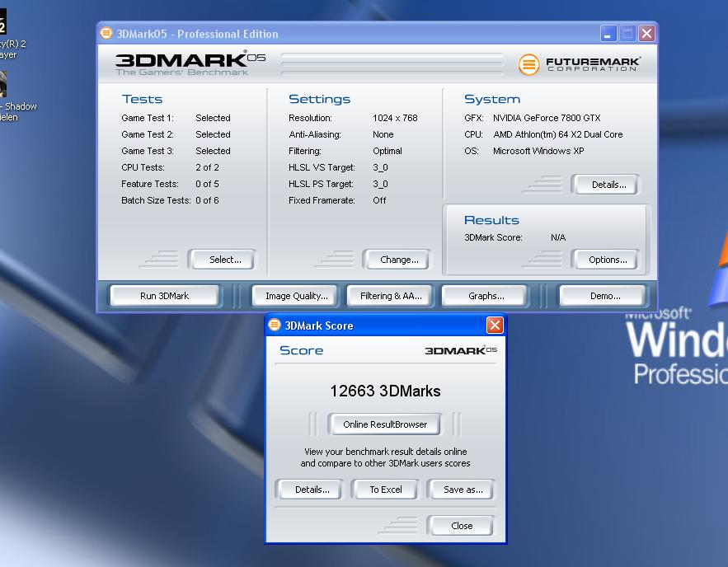Open Image Quality settings
This screenshot has width=728, height=567.
[296, 296]
